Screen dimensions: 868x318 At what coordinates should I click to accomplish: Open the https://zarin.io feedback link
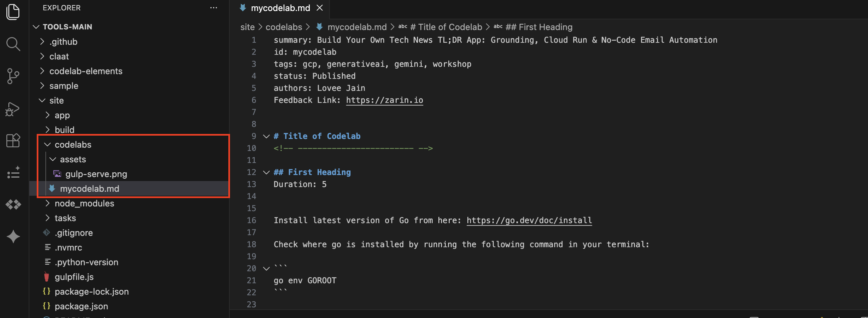click(384, 100)
